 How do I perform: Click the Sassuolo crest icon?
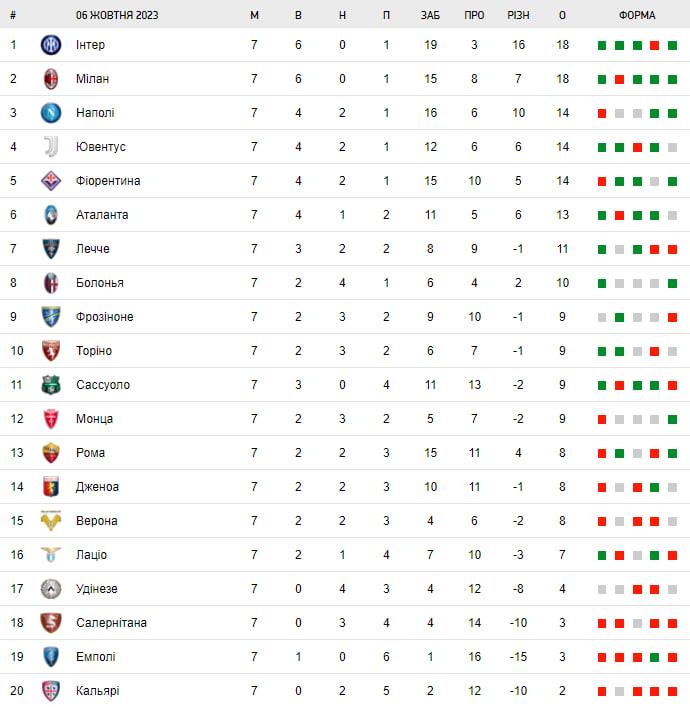(51, 385)
